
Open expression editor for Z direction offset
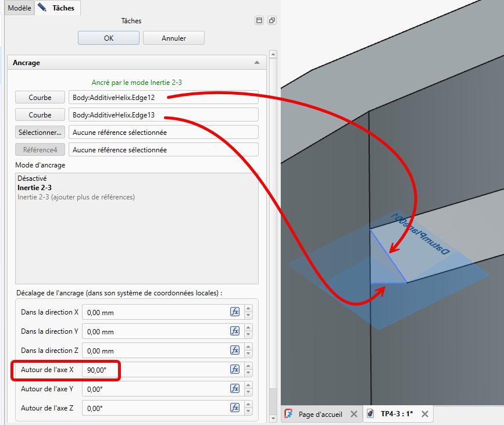tap(235, 350)
